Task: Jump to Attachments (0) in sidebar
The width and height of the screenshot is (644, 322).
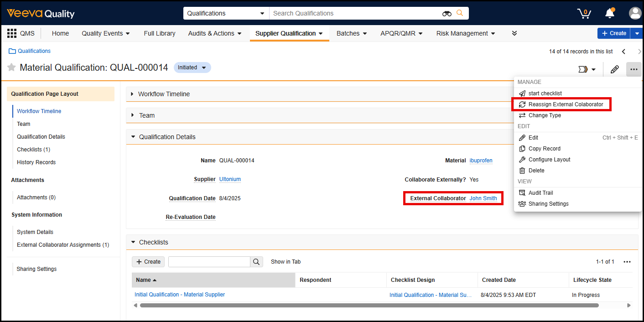Action: point(36,197)
